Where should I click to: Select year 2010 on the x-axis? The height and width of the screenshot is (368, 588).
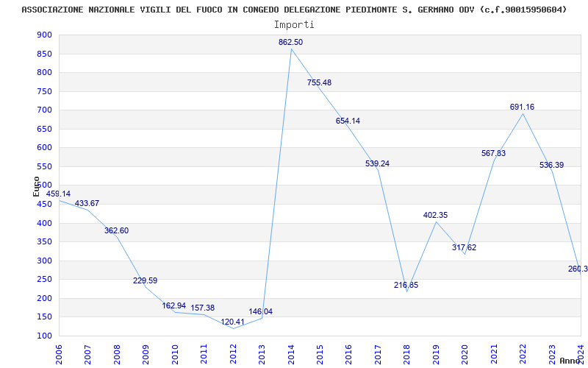click(x=175, y=354)
